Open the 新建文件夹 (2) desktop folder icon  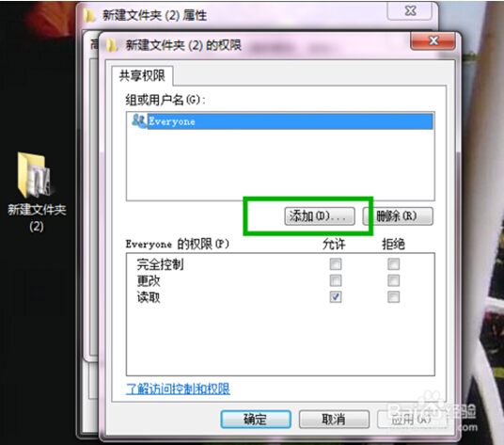pyautogui.click(x=35, y=175)
